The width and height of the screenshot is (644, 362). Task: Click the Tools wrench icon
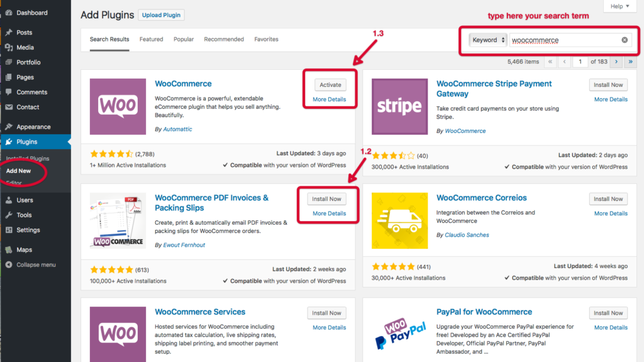click(9, 215)
